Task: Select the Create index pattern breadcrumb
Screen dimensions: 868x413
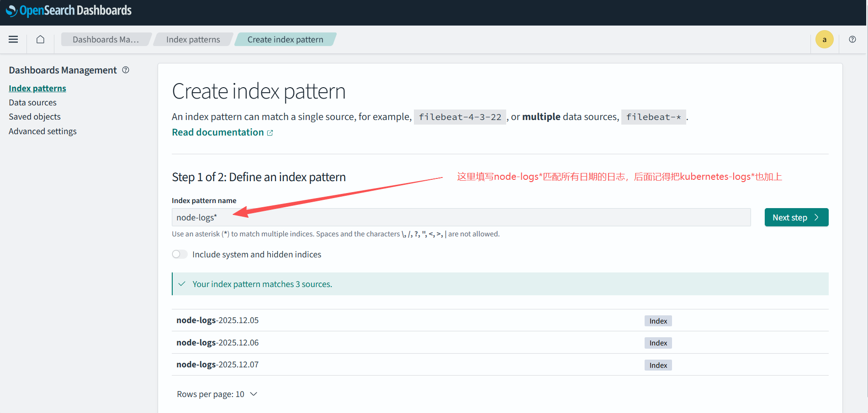Action: point(286,39)
